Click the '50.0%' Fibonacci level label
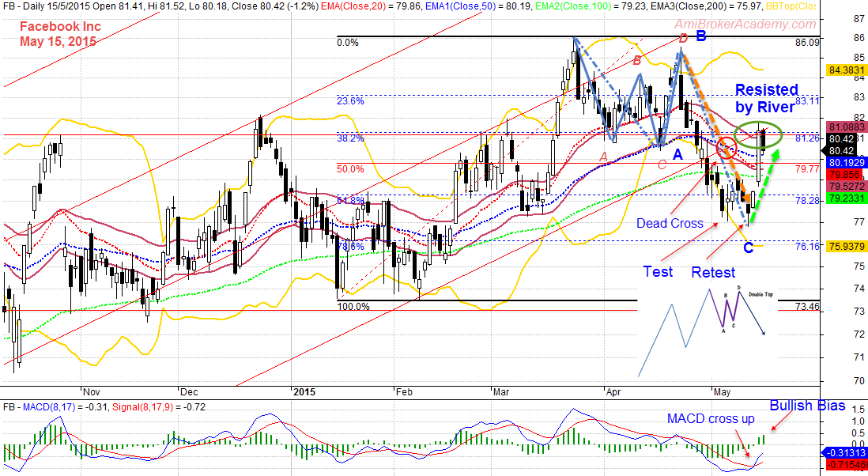 (x=351, y=169)
